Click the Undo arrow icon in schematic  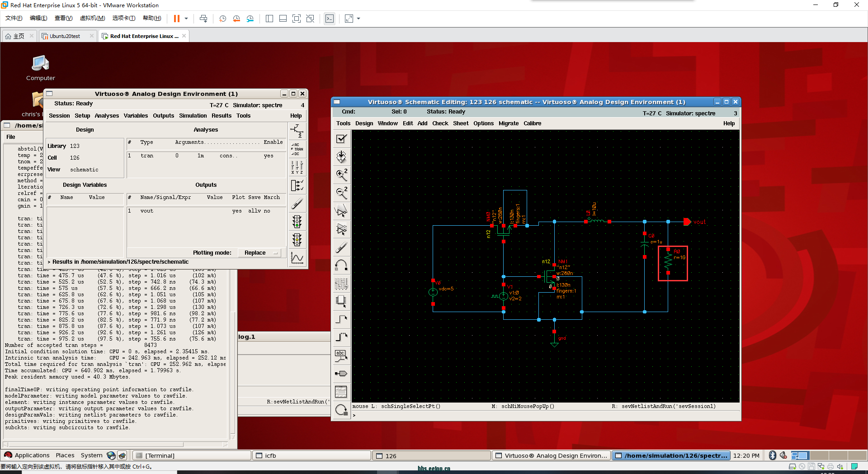[x=341, y=265]
